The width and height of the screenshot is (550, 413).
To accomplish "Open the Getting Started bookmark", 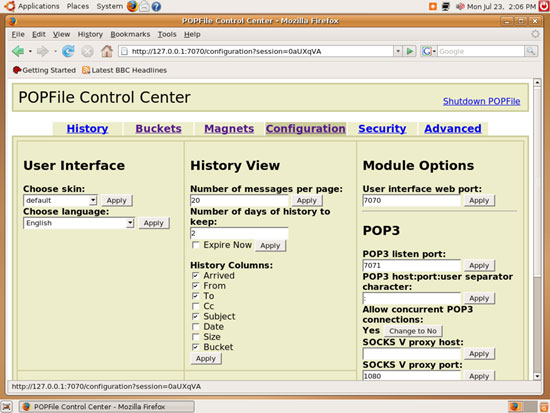I will click(44, 70).
